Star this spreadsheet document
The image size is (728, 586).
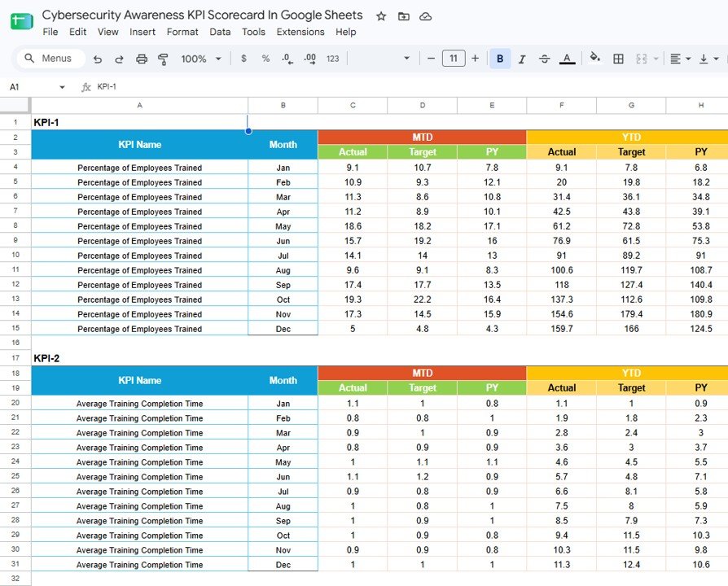pyautogui.click(x=381, y=17)
